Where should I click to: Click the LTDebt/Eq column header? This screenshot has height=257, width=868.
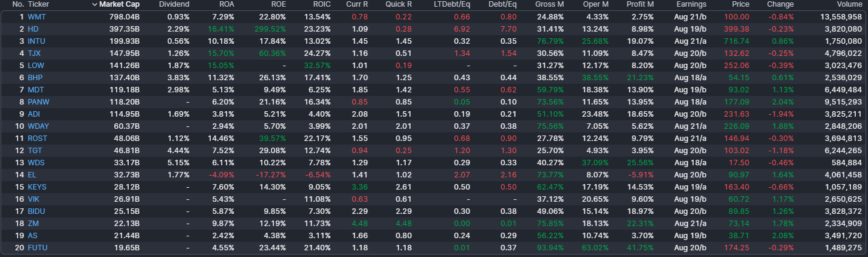pos(452,4)
